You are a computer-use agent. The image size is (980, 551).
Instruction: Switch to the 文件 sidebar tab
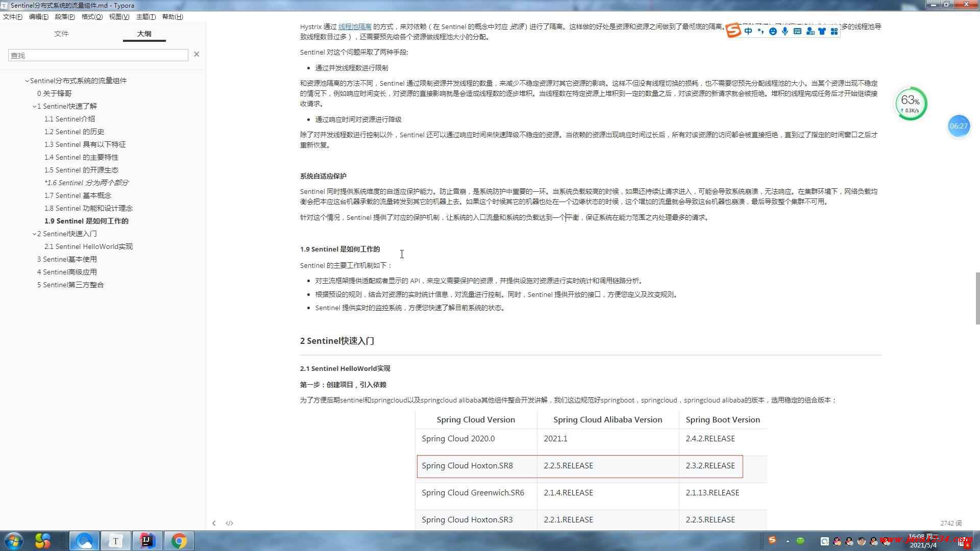61,34
